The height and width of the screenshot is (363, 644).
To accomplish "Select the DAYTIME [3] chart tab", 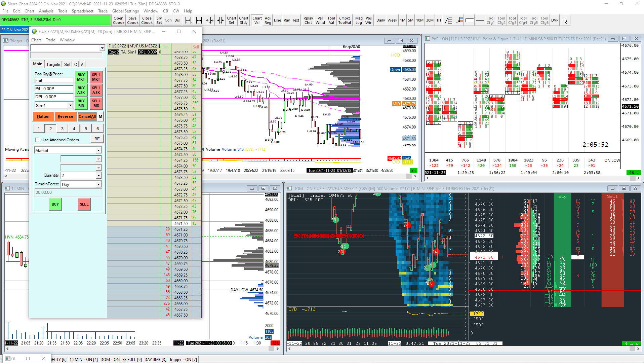I will click(155, 360).
